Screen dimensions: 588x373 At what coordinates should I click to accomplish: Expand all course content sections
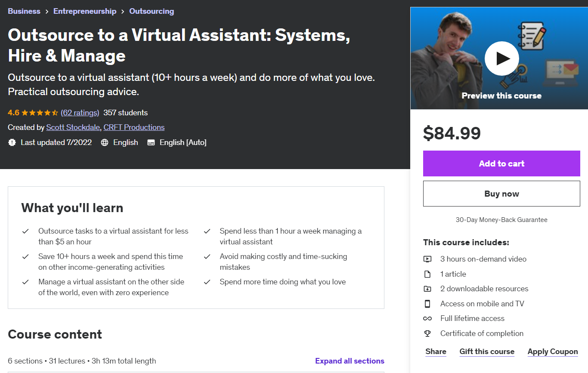(350, 361)
